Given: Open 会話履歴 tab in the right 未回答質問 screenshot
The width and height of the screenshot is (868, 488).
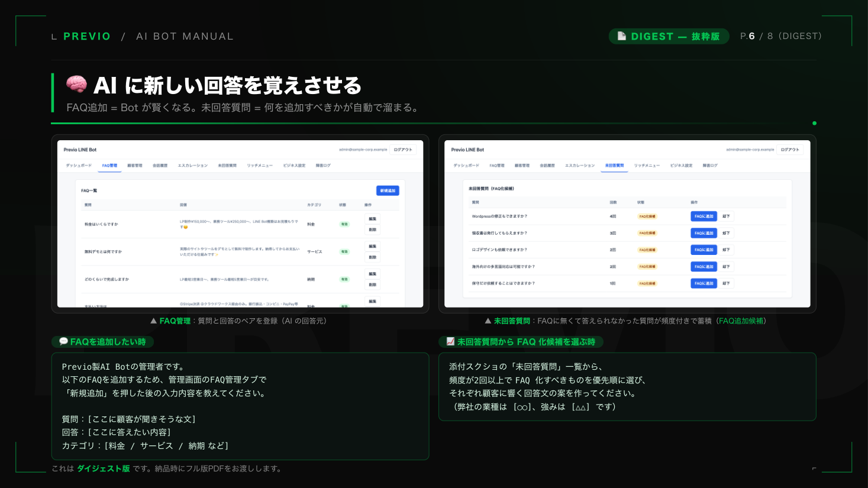Looking at the screenshot, I should tap(547, 166).
